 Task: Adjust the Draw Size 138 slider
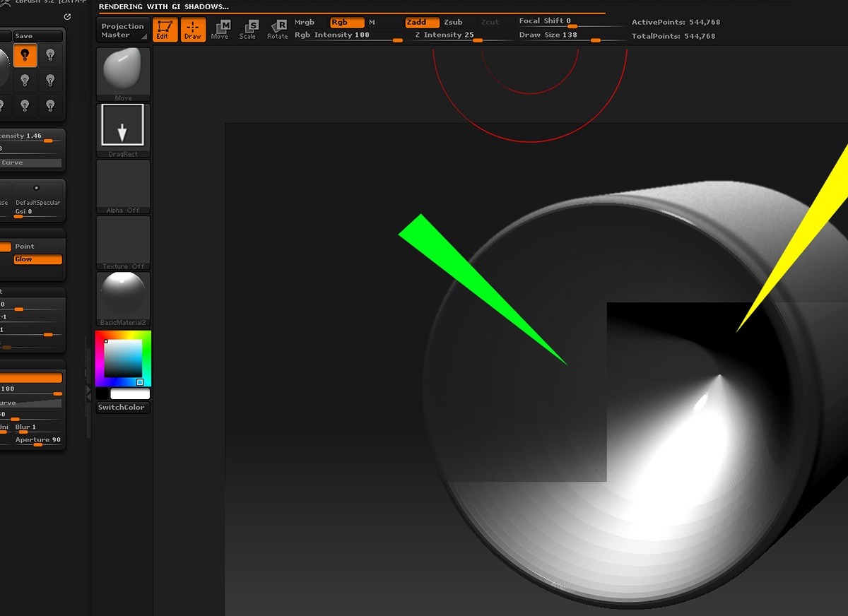(571, 36)
